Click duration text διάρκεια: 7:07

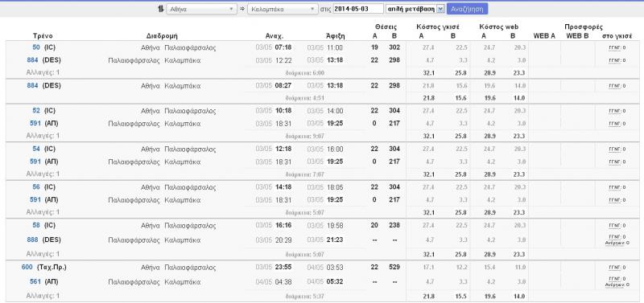pos(305,174)
